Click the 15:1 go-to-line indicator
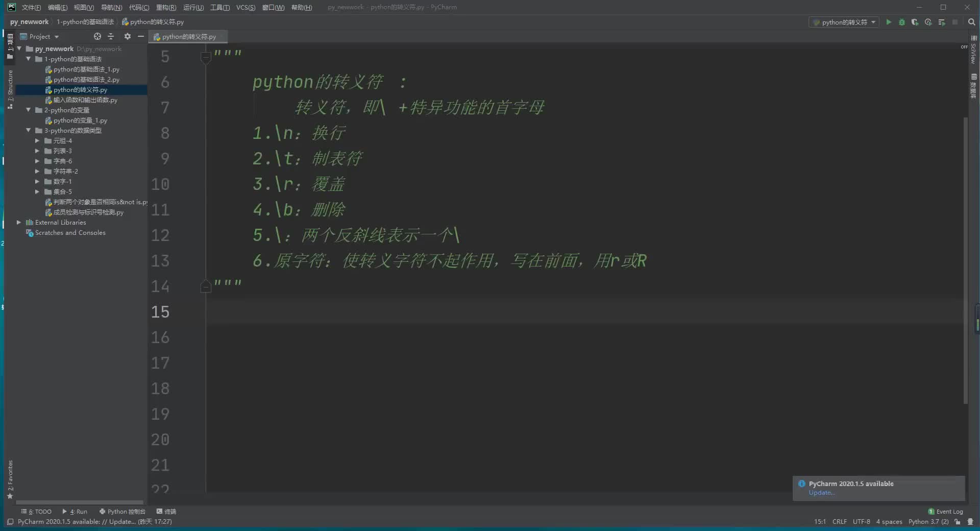Image resolution: width=980 pixels, height=531 pixels. pyautogui.click(x=820, y=521)
